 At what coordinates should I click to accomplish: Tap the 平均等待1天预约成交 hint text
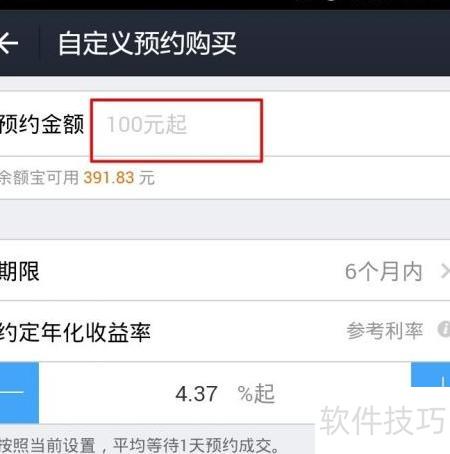pos(196,445)
